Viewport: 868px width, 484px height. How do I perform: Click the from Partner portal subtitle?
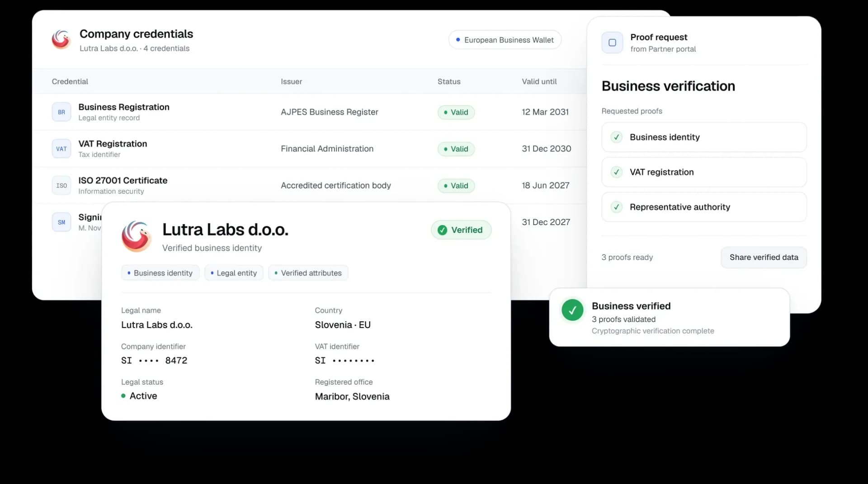tap(663, 49)
